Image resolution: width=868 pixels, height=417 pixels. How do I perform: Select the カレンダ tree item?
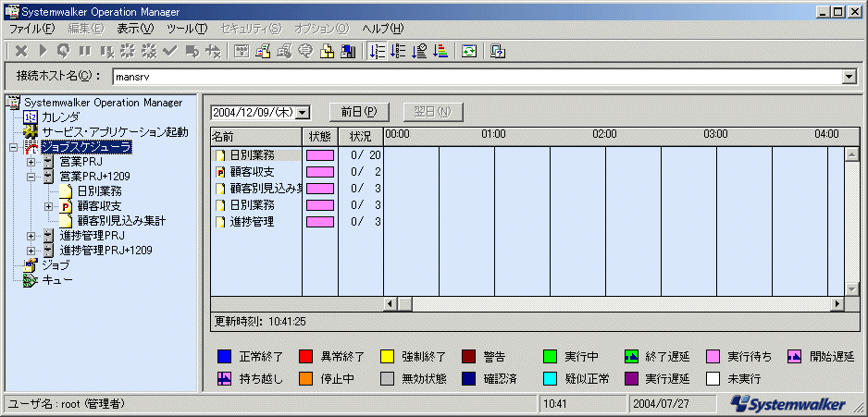coord(61,117)
